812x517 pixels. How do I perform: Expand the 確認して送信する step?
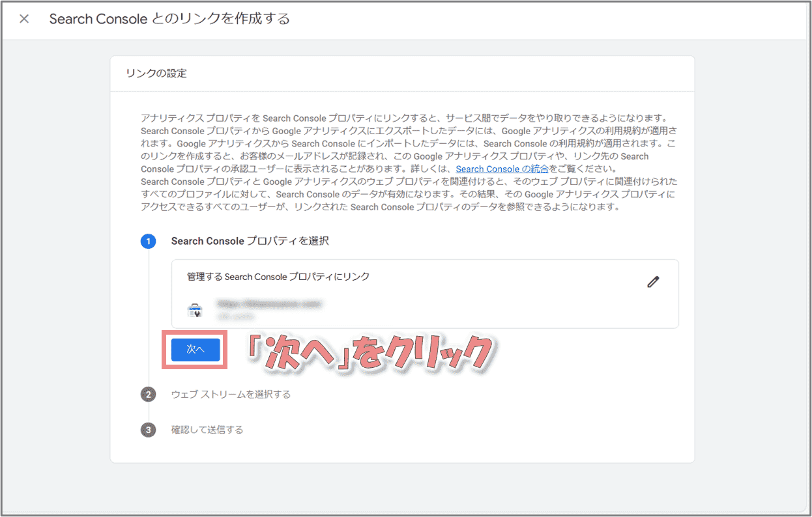(207, 430)
